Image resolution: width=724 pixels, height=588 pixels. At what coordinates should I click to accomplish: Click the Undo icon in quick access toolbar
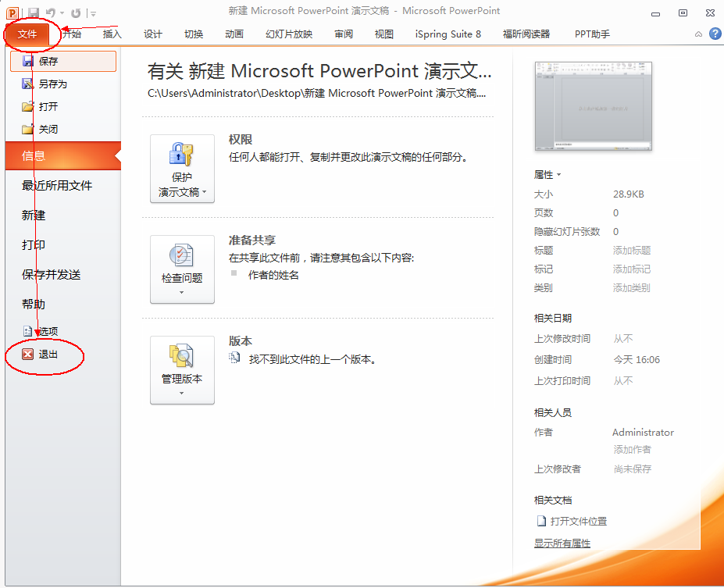(51, 13)
